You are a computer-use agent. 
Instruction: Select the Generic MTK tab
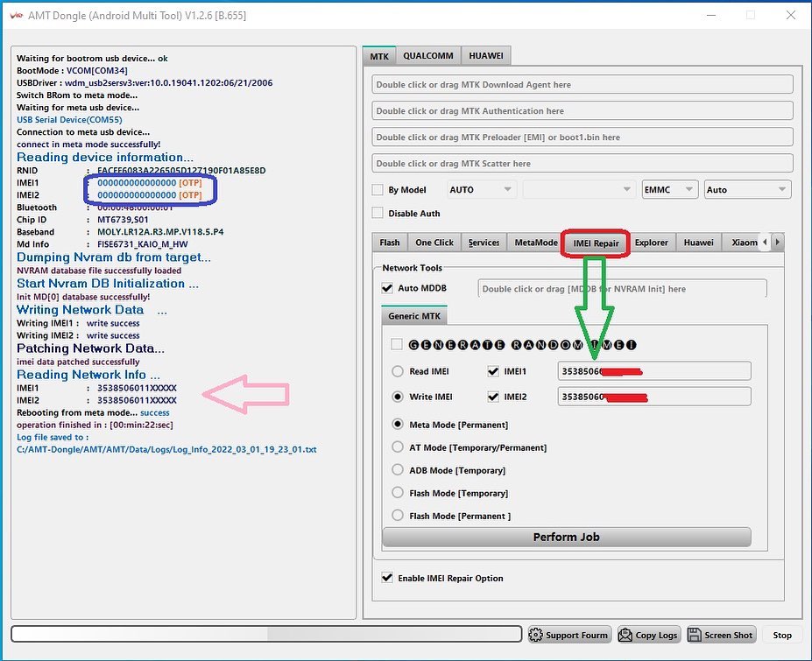click(x=414, y=316)
